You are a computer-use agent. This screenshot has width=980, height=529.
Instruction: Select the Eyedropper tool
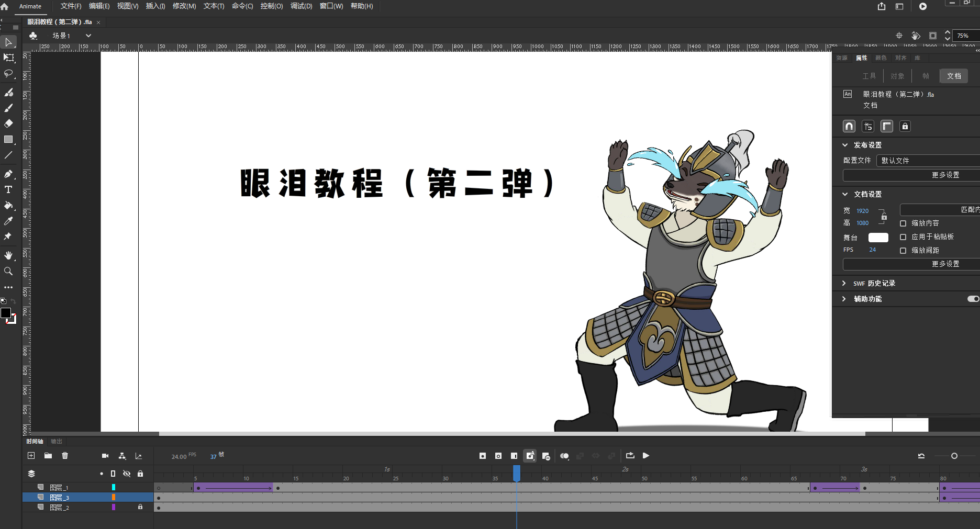(x=8, y=221)
